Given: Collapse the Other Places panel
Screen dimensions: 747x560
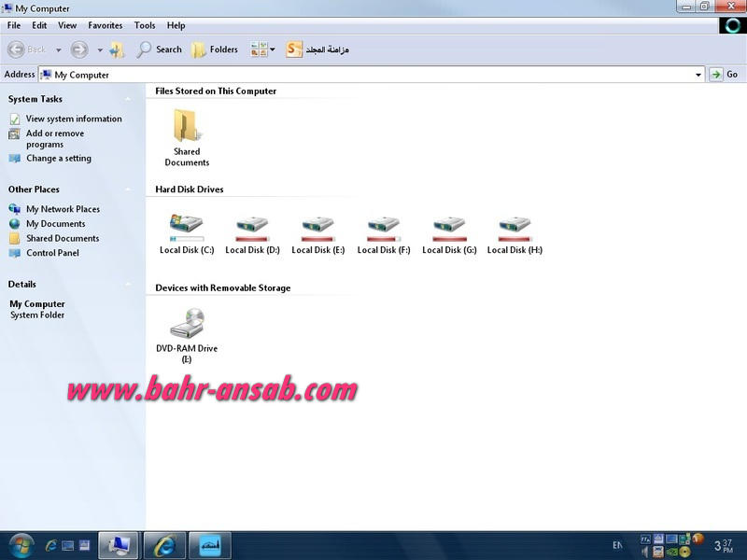Looking at the screenshot, I should tap(128, 189).
